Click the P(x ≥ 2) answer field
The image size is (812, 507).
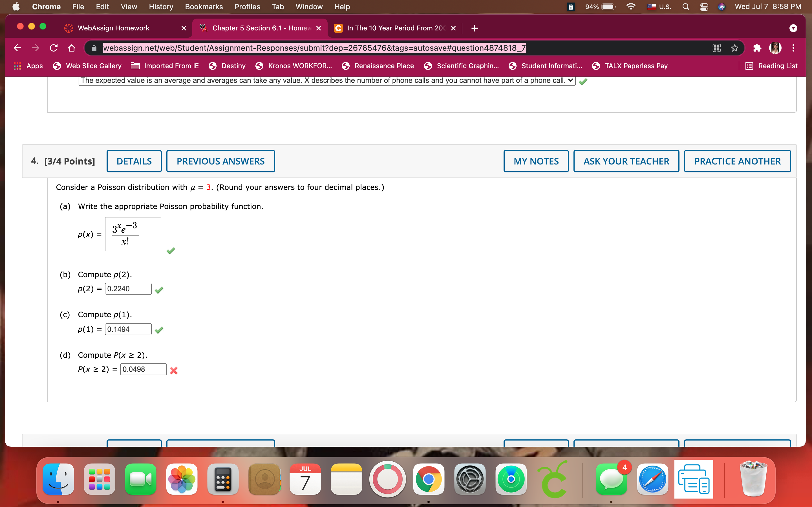click(x=143, y=369)
